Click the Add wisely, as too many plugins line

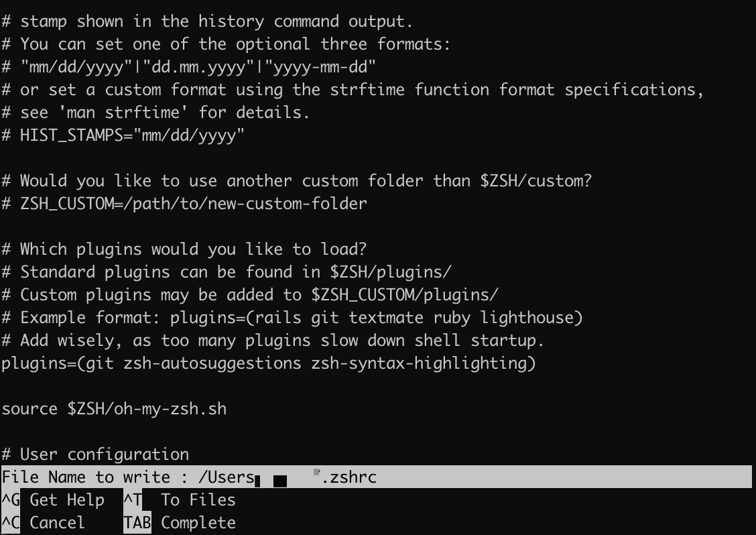(x=273, y=341)
